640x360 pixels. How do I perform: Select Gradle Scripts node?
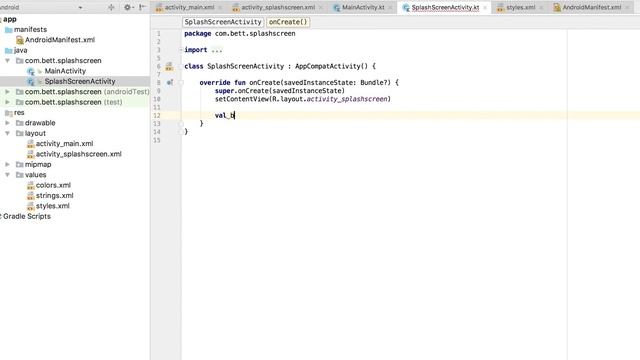coord(27,216)
